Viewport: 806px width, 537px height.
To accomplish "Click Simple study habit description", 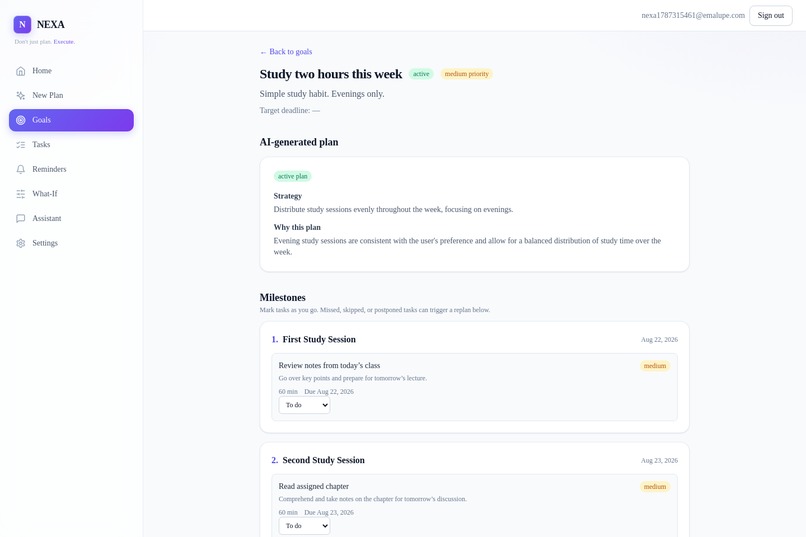I will point(322,94).
